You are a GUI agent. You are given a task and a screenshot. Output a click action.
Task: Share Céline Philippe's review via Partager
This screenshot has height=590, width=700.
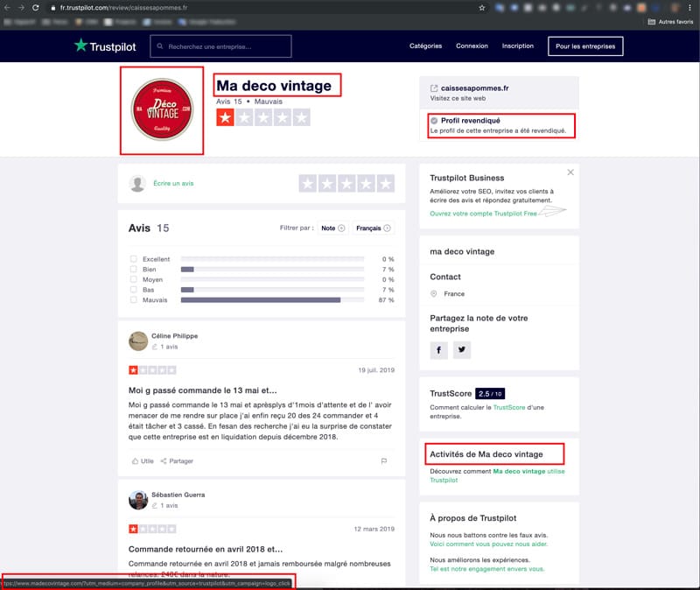[x=177, y=460]
